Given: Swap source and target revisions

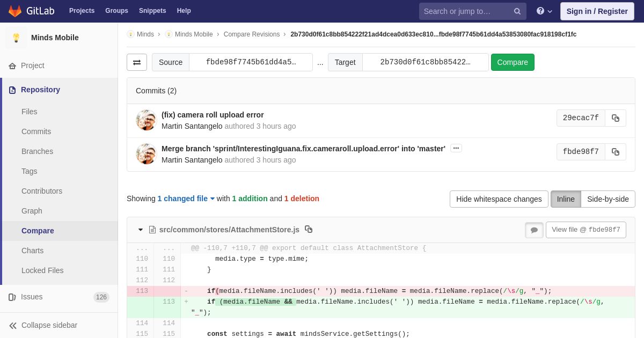Looking at the screenshot, I should point(137,62).
